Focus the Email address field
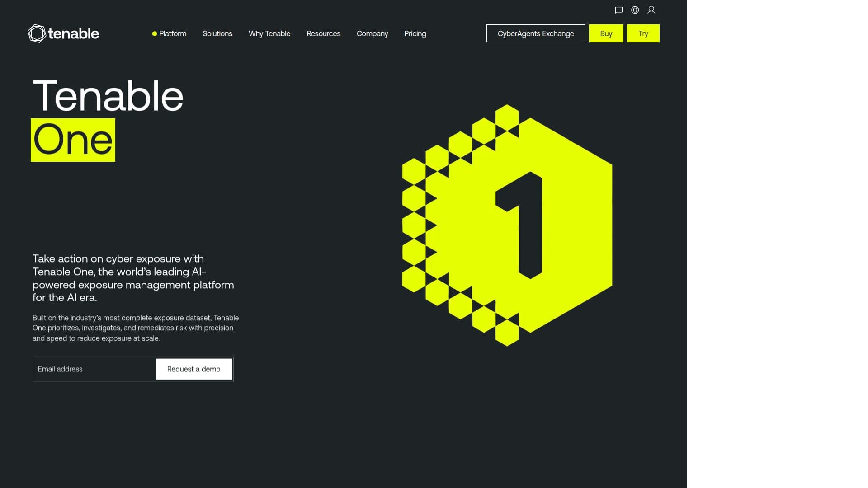Screen dimensions: 868x488 click(x=94, y=369)
